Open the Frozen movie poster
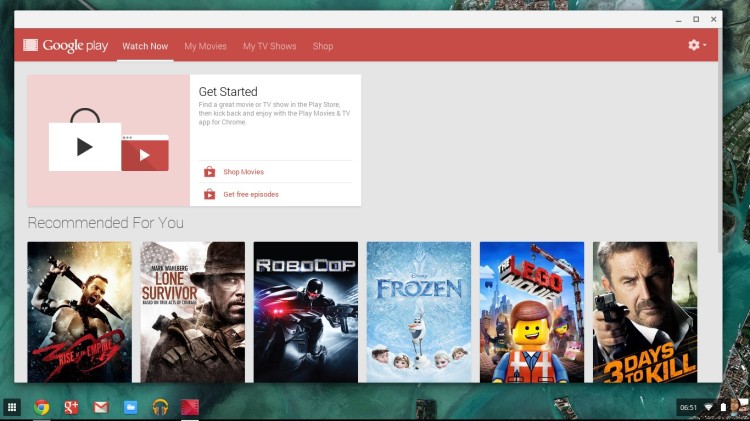This screenshot has height=421, width=750. tap(419, 312)
